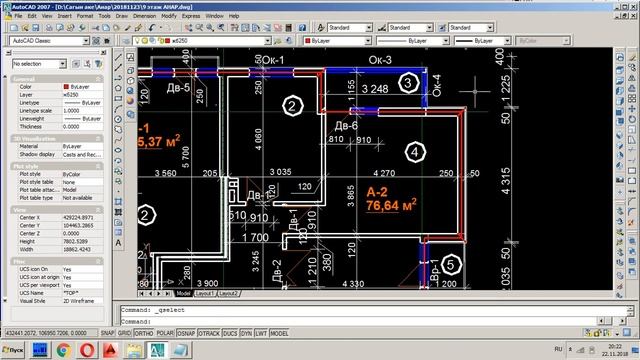This screenshot has height=360, width=640.
Task: Click the RU language indicator in tray
Action: click(558, 349)
